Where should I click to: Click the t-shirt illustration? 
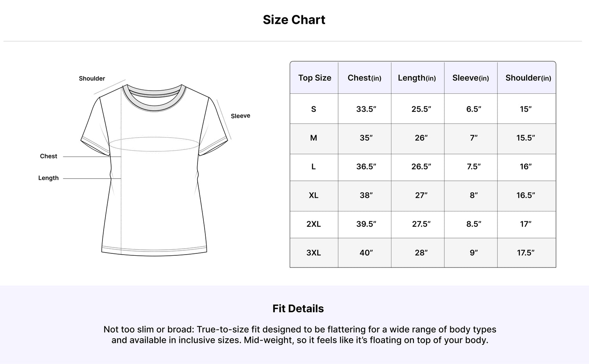pos(154,170)
